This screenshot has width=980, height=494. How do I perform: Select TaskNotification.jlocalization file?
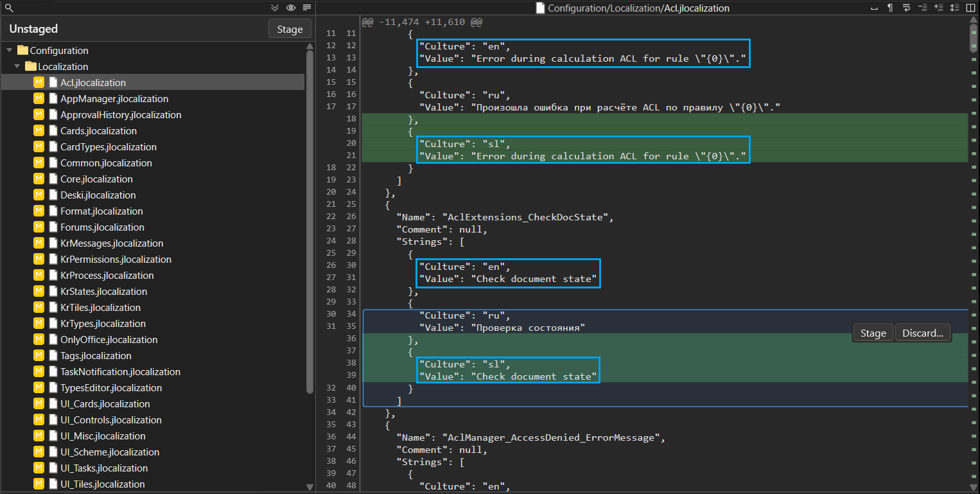152,371
